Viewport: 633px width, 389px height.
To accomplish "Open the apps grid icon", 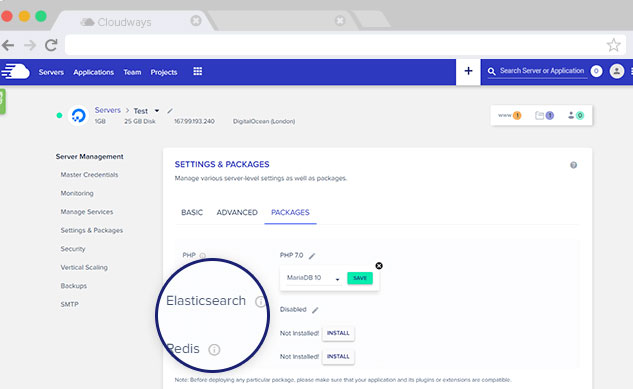I will [x=197, y=71].
